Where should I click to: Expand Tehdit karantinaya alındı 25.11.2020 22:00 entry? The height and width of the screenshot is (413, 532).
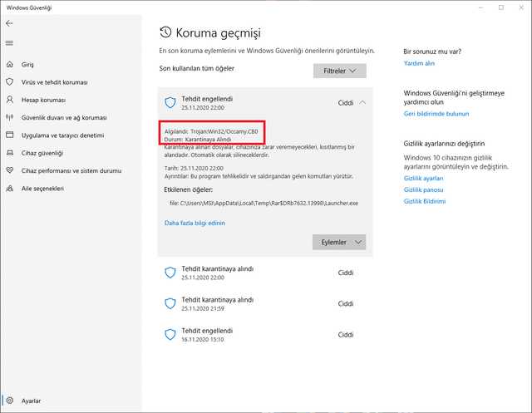click(x=265, y=273)
